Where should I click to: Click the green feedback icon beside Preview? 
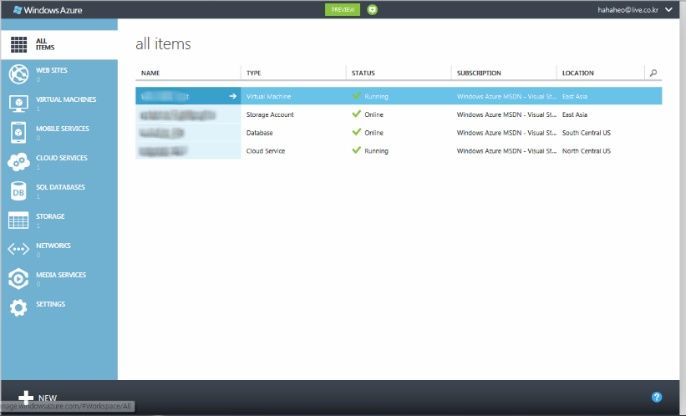click(372, 10)
